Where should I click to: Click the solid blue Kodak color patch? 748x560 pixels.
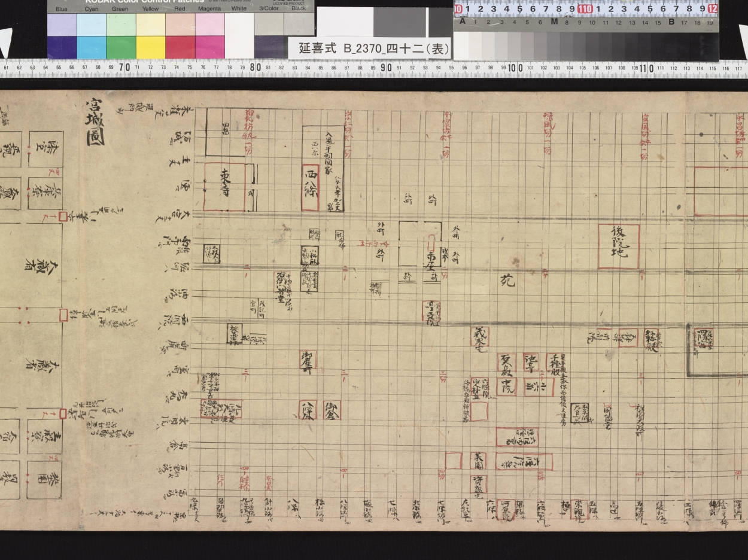pyautogui.click(x=62, y=47)
